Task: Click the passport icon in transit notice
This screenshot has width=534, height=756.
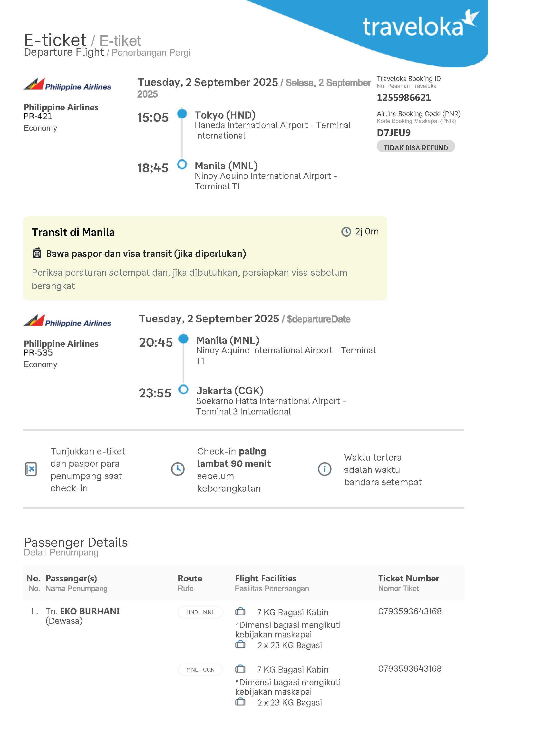Action: click(x=37, y=253)
